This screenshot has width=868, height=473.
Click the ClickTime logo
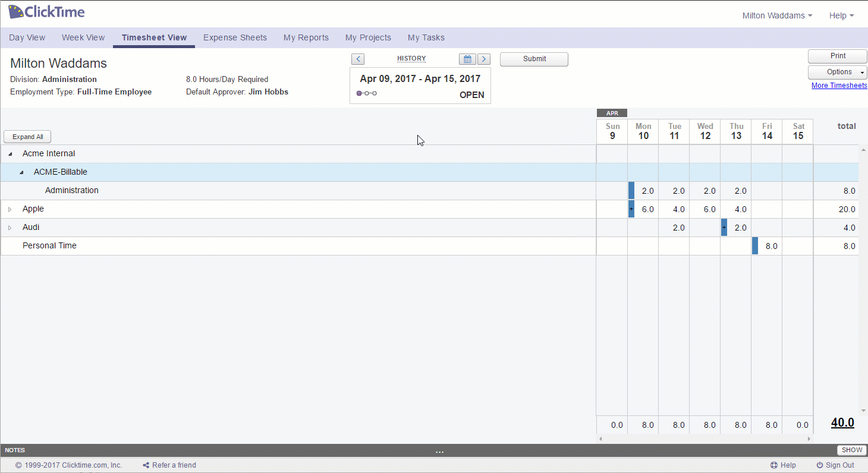[x=46, y=11]
